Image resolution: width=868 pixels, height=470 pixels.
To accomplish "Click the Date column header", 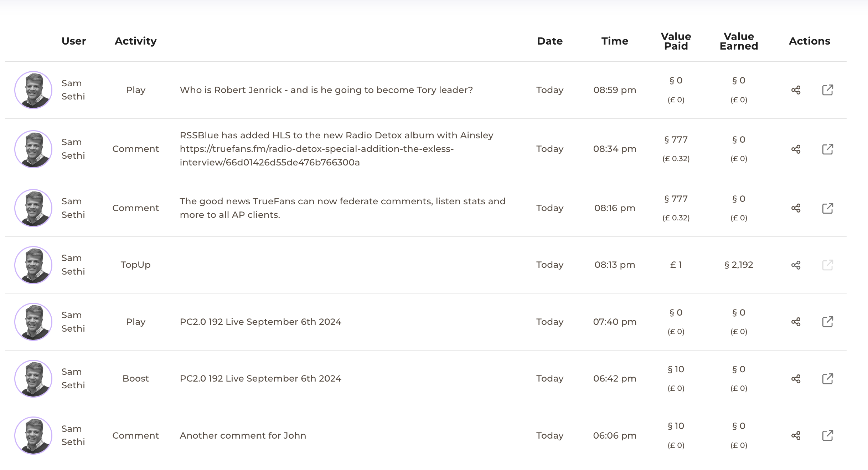I will coord(550,41).
